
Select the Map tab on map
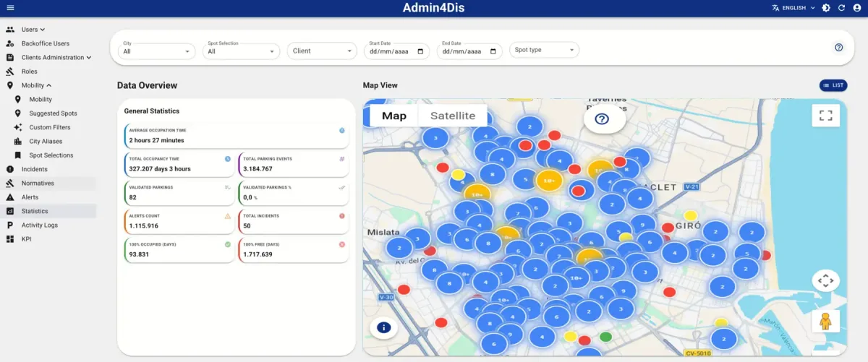pyautogui.click(x=394, y=116)
